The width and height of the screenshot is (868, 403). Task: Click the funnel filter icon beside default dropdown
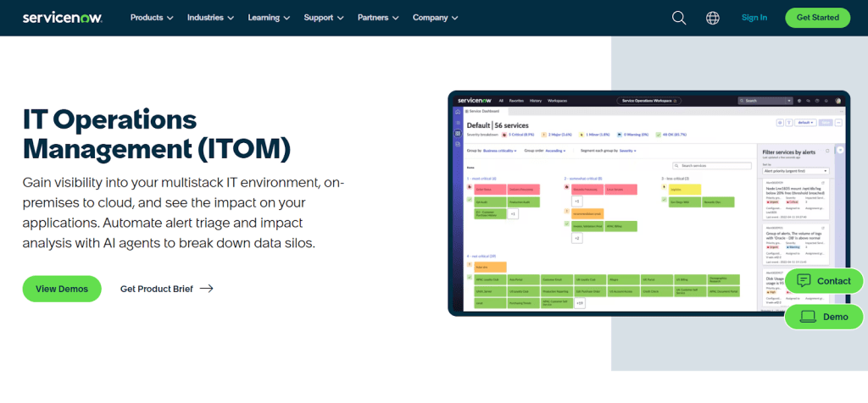[x=787, y=122]
